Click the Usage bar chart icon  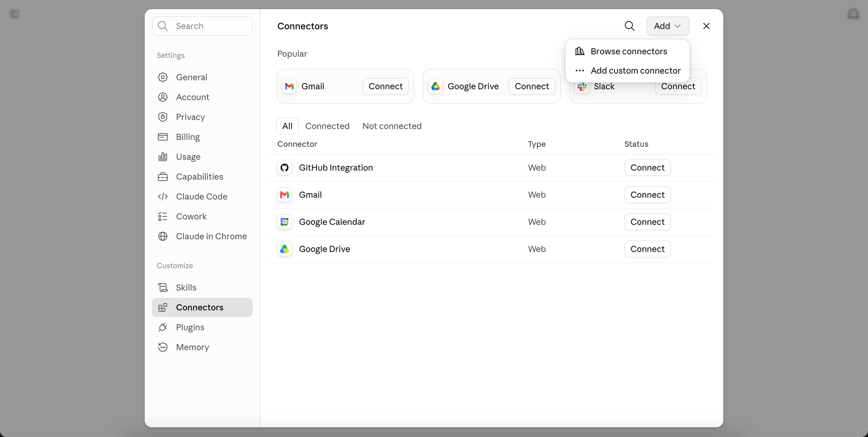(x=163, y=157)
